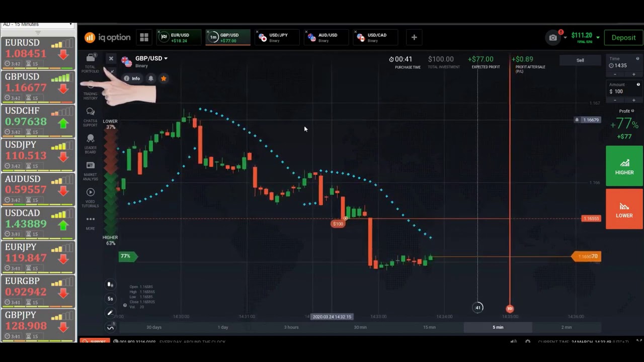
Task: Click the USDCHF 0.97638 signal row
Action: point(38,121)
